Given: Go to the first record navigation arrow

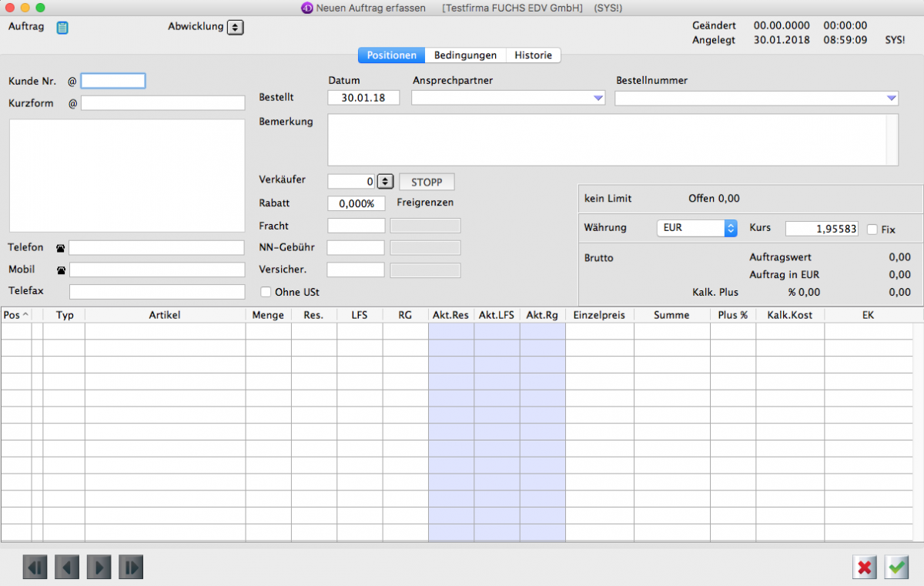Looking at the screenshot, I should tap(35, 568).
